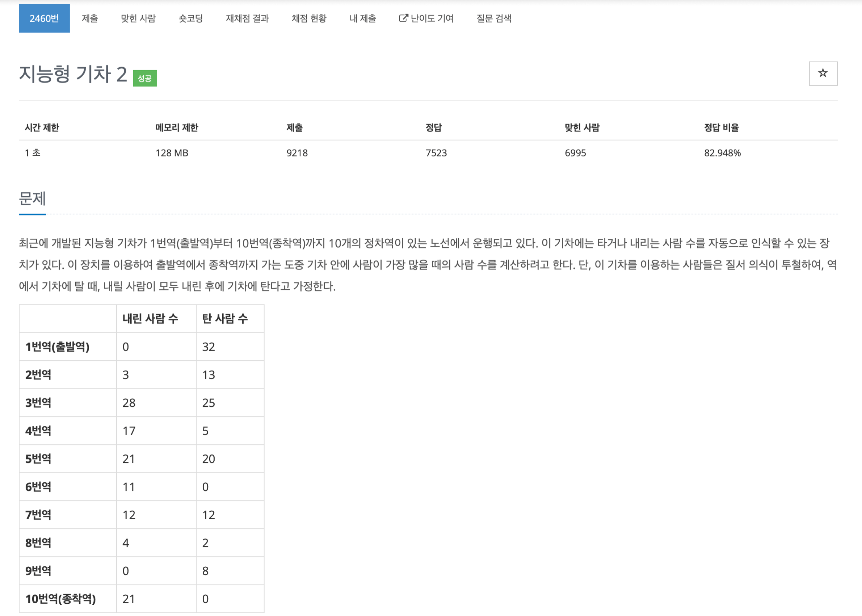
Task: Open the 맞힌 사람 tab
Action: click(x=138, y=18)
